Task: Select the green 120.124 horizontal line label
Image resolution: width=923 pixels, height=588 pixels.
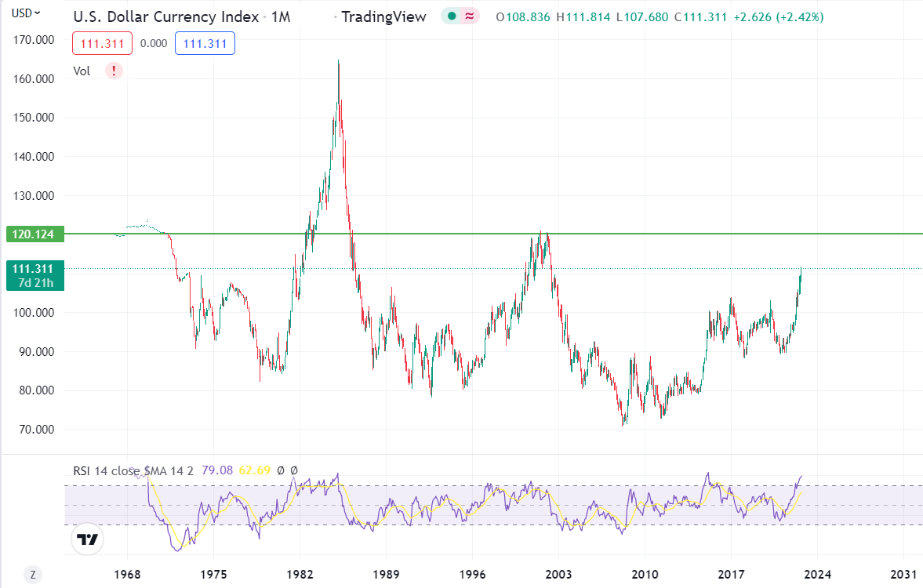Action: pos(35,234)
